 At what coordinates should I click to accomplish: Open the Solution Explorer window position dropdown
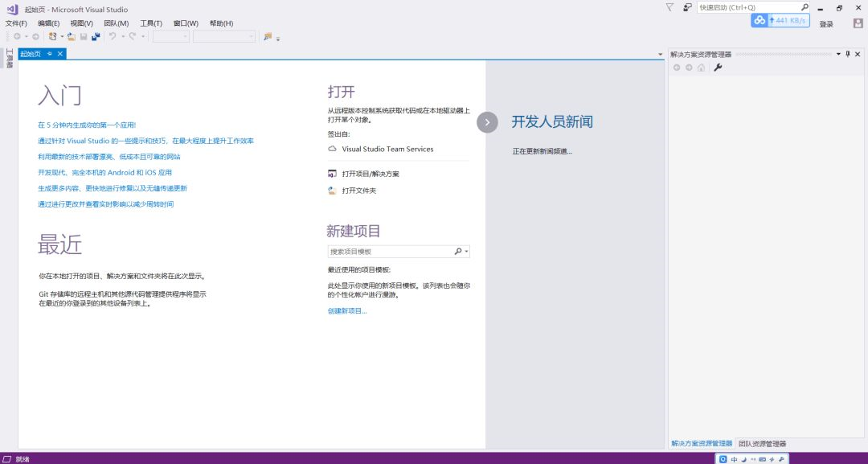tap(838, 54)
